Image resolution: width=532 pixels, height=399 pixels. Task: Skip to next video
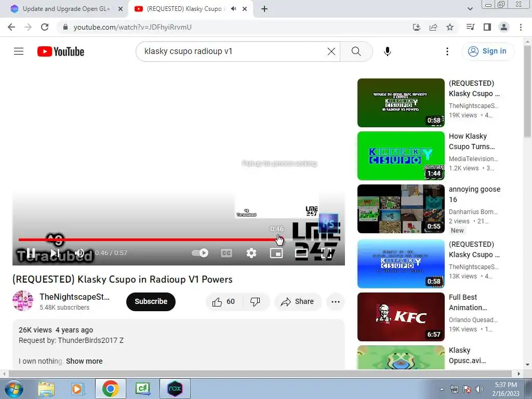point(55,253)
